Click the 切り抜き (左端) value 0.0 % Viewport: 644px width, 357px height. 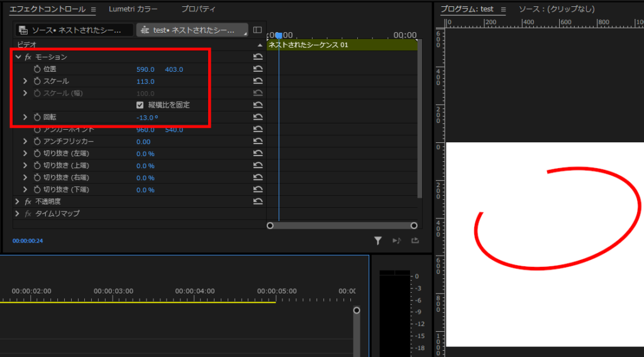(x=145, y=154)
